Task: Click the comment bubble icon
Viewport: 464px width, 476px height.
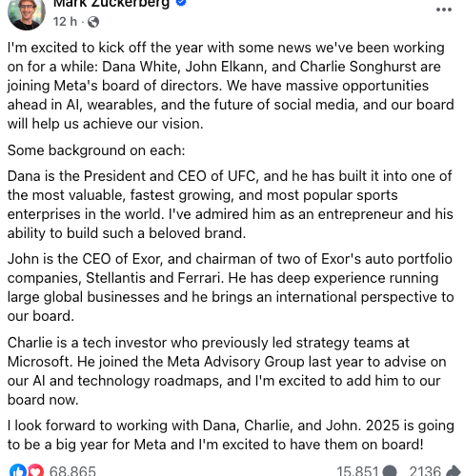Action: pos(390,471)
